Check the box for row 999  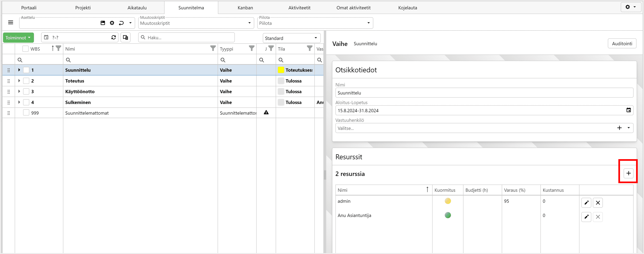pos(26,113)
